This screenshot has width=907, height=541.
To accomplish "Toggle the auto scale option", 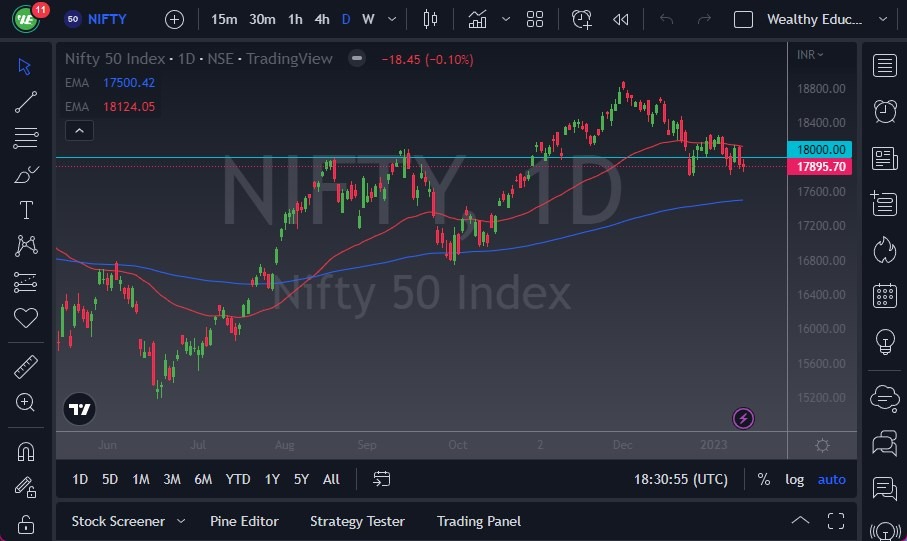I will (832, 479).
